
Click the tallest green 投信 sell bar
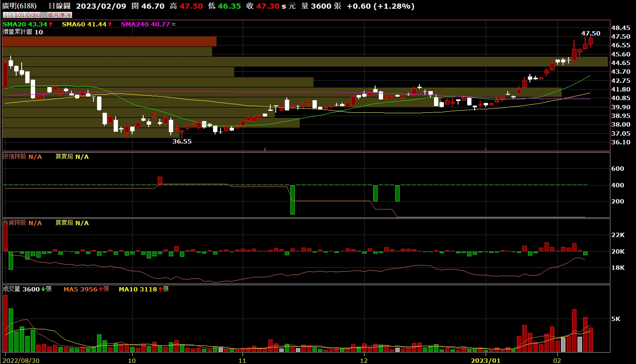[x=292, y=200]
